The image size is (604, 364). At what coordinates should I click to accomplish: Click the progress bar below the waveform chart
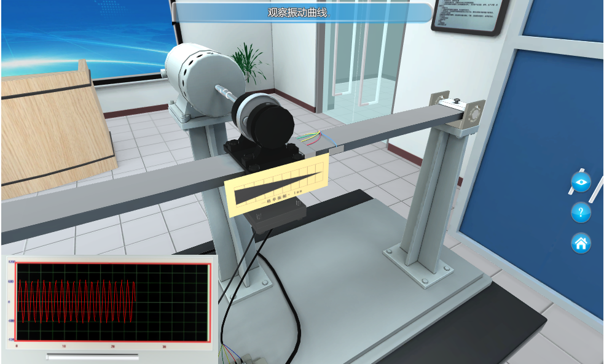(93, 357)
